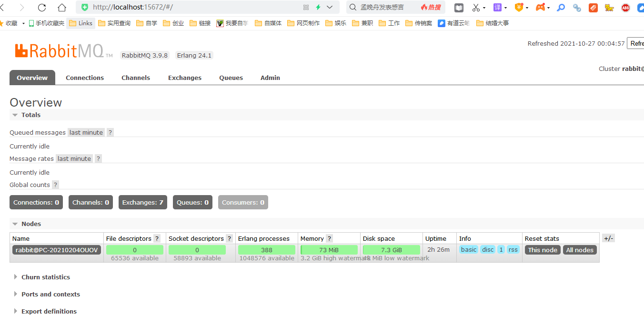
Task: Open the dropdown next to scissors icon
Action: pos(484,8)
